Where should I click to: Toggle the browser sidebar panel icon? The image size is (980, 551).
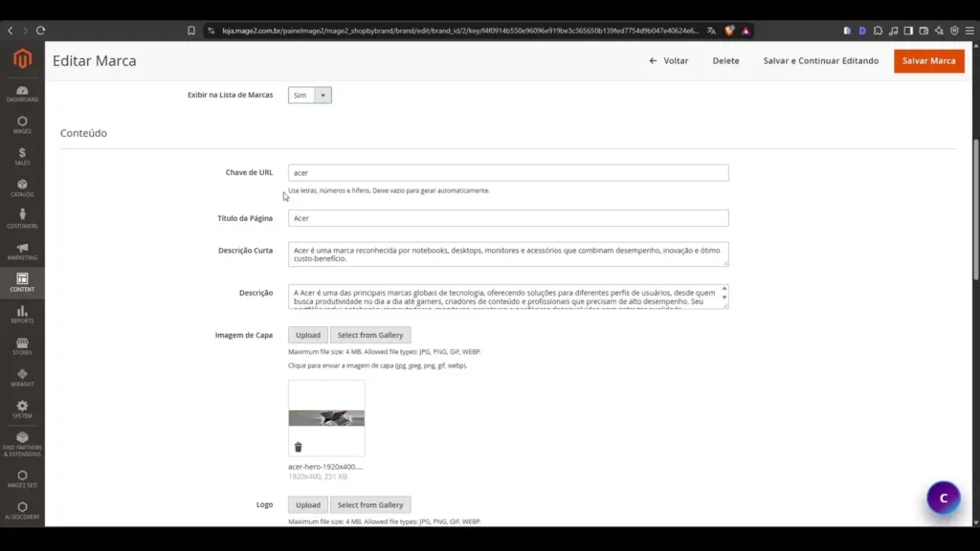(x=908, y=31)
